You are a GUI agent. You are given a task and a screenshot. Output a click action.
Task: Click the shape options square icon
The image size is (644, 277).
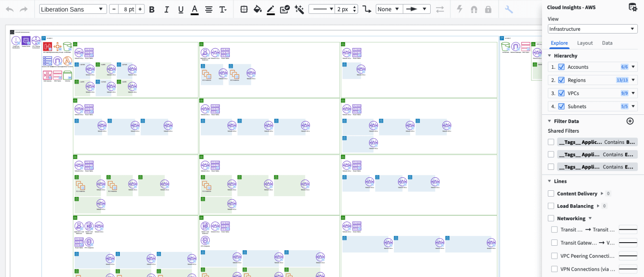pos(244,9)
